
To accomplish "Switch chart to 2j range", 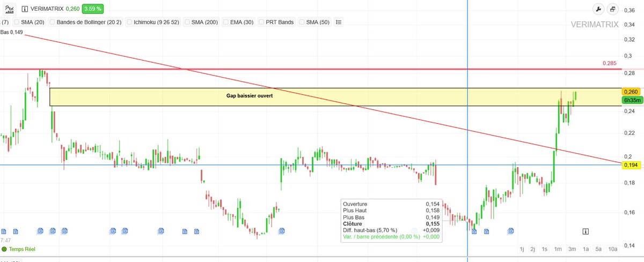I will [533, 249].
